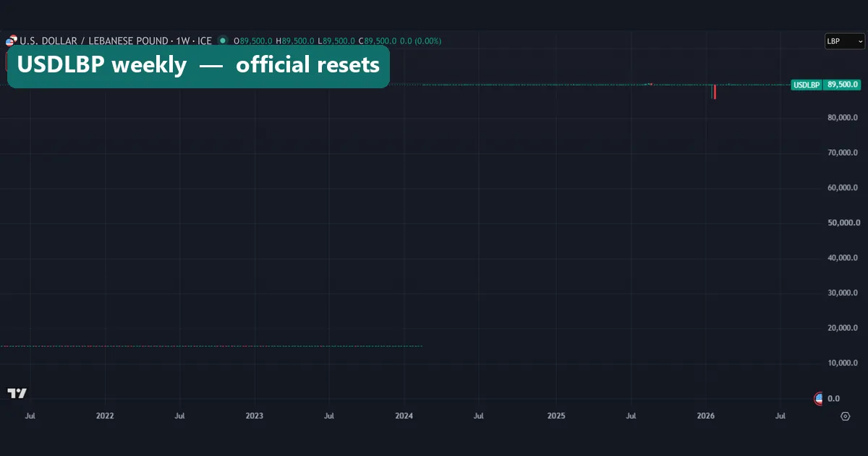This screenshot has width=868, height=456.
Task: Click the USD/LBP flag symbol icon
Action: point(11,41)
